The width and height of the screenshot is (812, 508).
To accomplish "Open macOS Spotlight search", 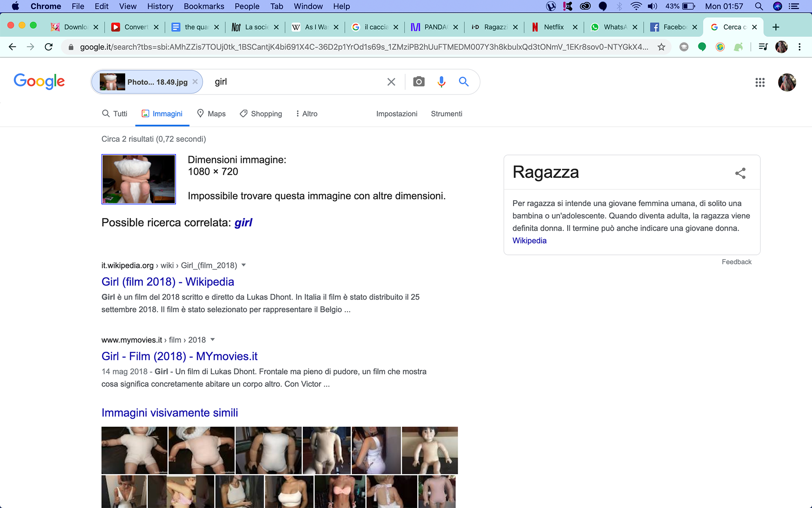I will coord(759,6).
